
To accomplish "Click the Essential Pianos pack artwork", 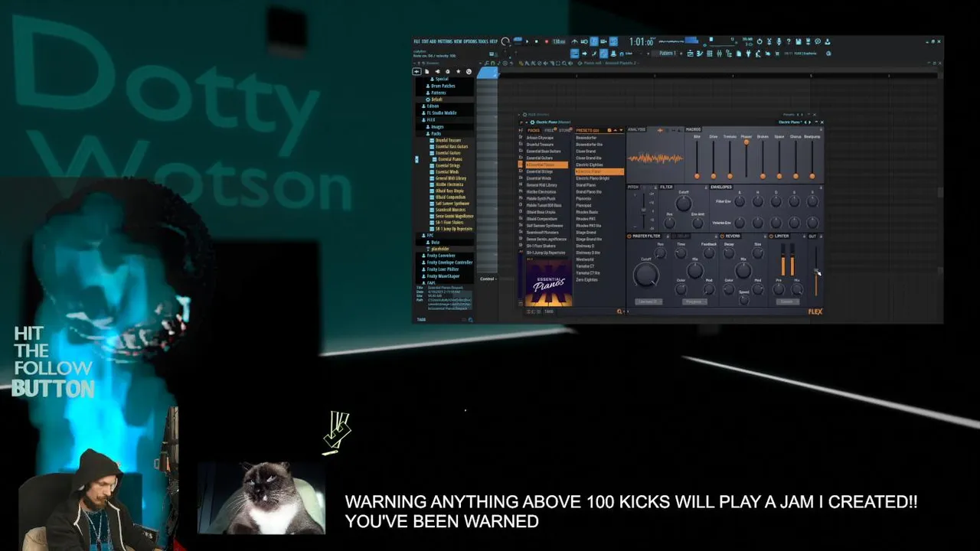I will (549, 283).
